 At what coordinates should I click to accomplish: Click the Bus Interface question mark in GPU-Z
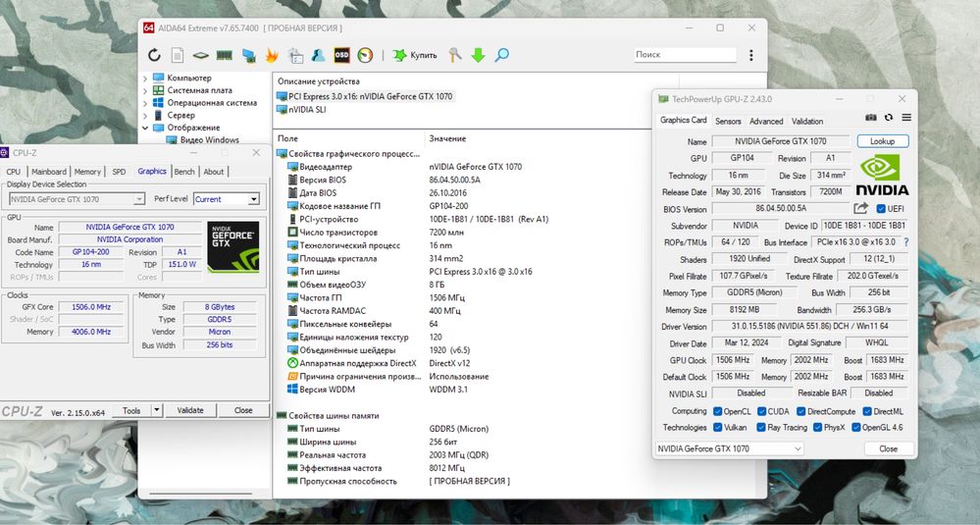point(905,241)
